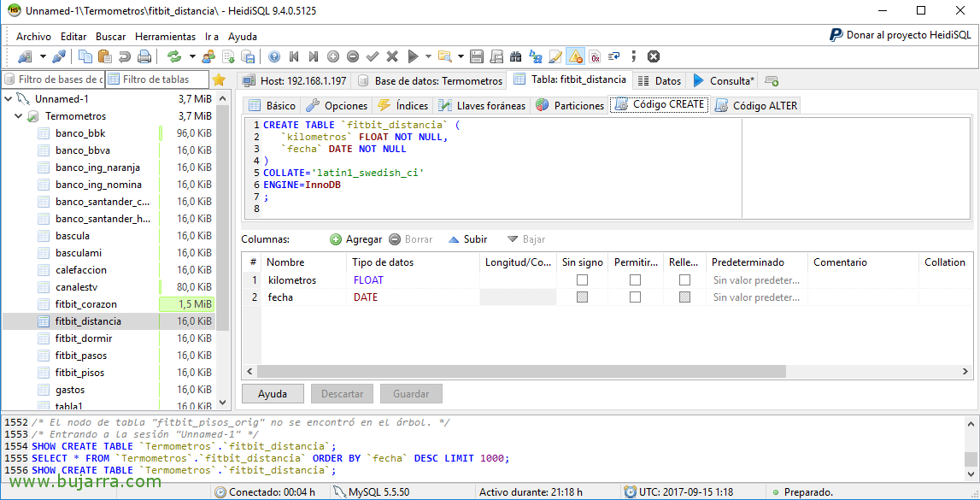This screenshot has height=500, width=980.
Task: Open the User manager icon
Action: click(x=208, y=57)
